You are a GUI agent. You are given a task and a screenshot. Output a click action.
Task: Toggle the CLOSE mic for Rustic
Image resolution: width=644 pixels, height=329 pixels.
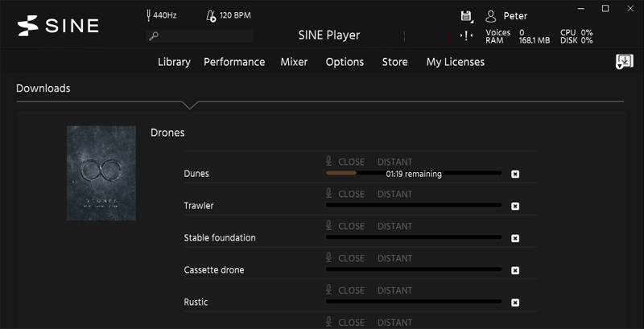pos(345,290)
